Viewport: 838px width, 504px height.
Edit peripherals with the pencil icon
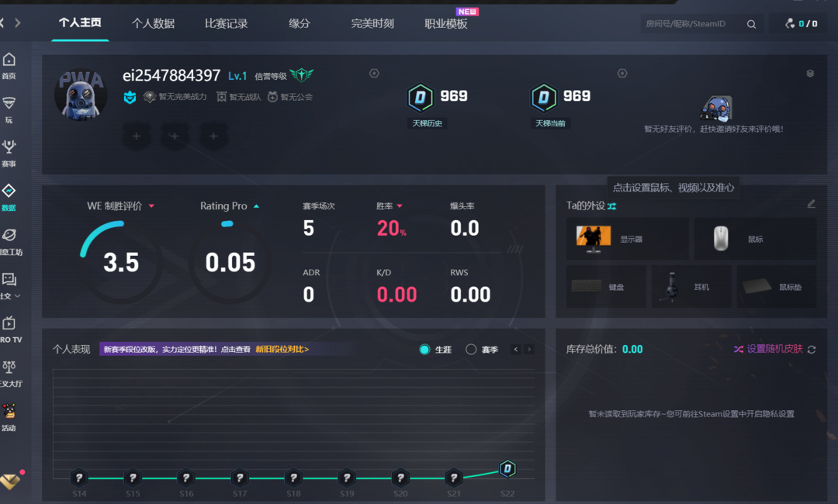click(812, 204)
